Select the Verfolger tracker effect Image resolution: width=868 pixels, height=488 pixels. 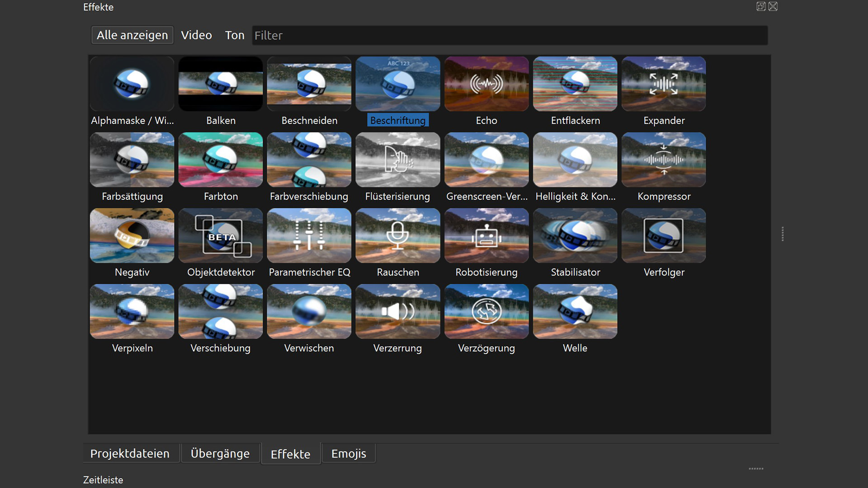coord(663,236)
